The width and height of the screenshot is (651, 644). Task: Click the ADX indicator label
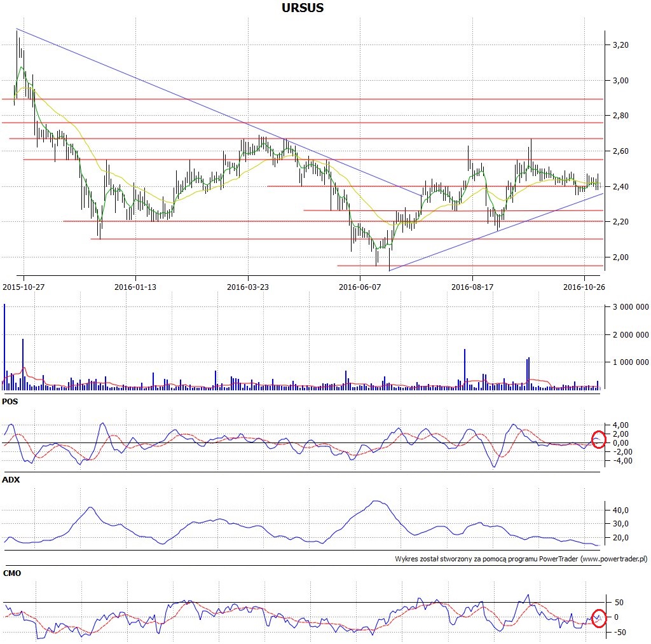[11, 479]
